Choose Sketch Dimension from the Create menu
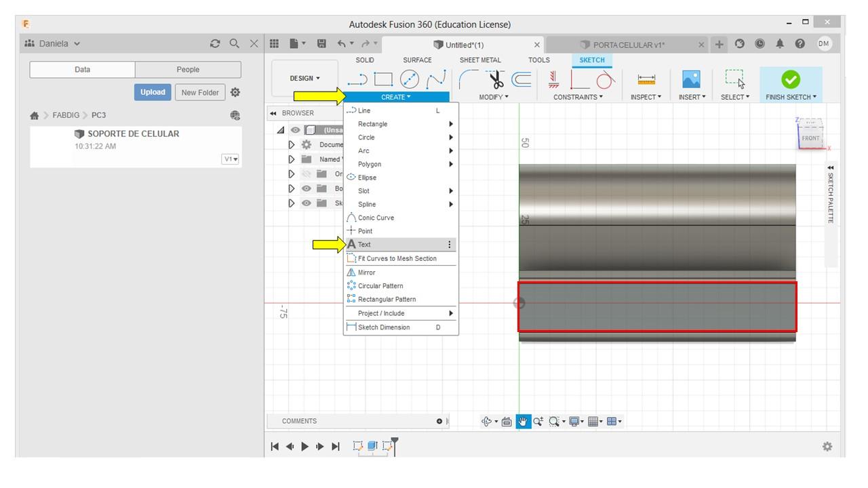Screen dimensions: 868x488 400,327
